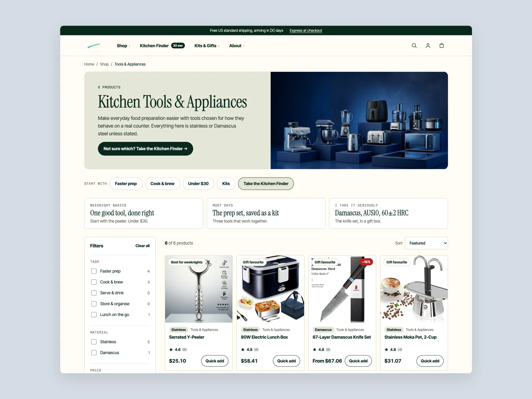Click the Stainless Moka Pot, 2-Cup title
Screen dimensions: 532x399
(410, 337)
